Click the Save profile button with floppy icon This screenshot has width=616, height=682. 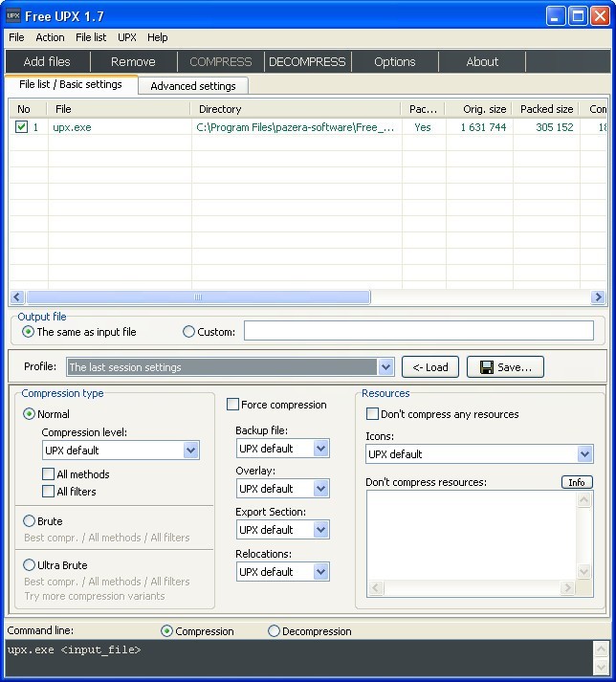click(x=505, y=367)
